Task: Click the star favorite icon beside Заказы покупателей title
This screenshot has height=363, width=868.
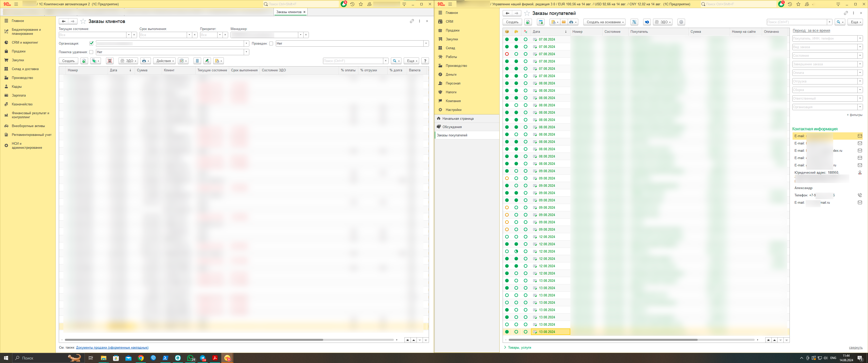Action: [527, 13]
